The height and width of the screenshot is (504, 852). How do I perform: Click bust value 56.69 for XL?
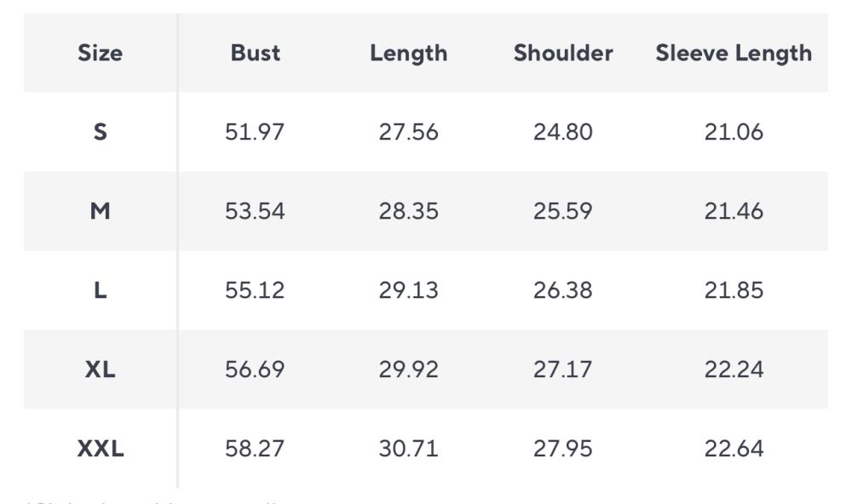point(255,369)
